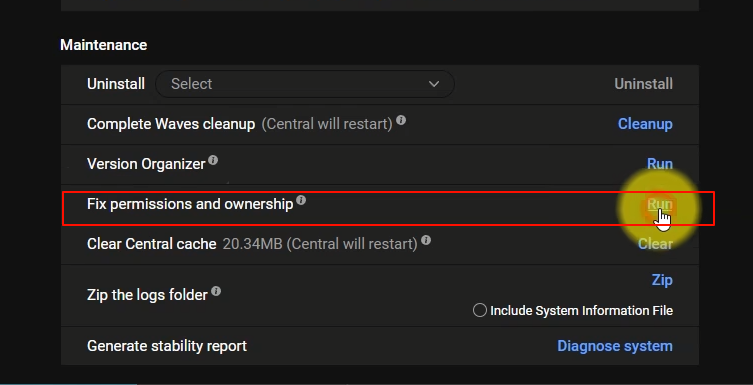Click the '20.34MB (Central will restart)' text
The width and height of the screenshot is (753, 385).
tap(320, 244)
